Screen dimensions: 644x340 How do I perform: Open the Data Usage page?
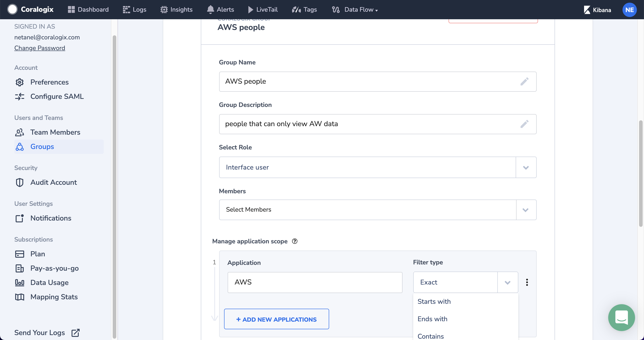pos(49,283)
